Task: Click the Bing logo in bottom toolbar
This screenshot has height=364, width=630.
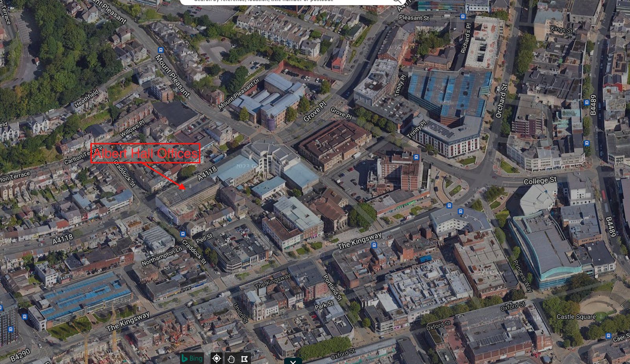Action: point(192,358)
